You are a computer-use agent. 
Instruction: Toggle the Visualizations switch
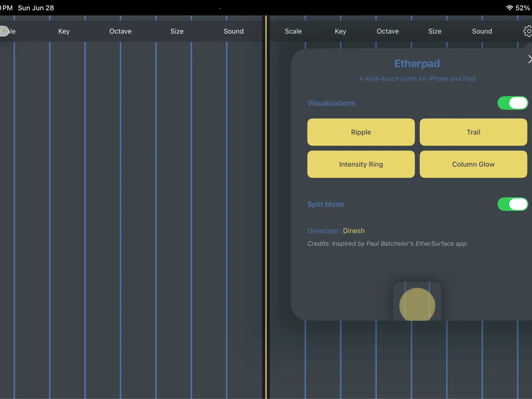pyautogui.click(x=512, y=103)
